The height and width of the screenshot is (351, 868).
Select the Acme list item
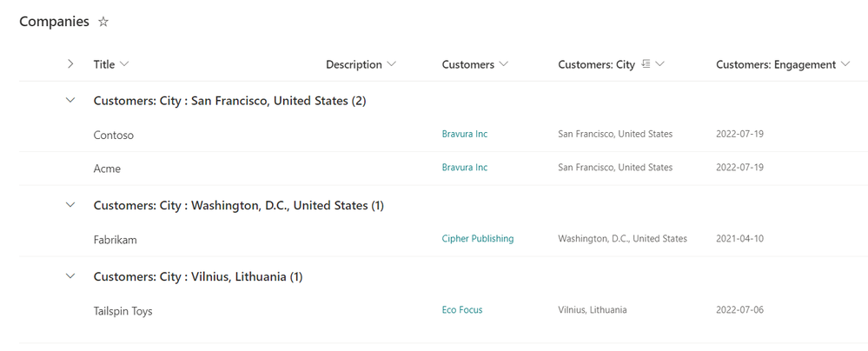click(x=107, y=169)
